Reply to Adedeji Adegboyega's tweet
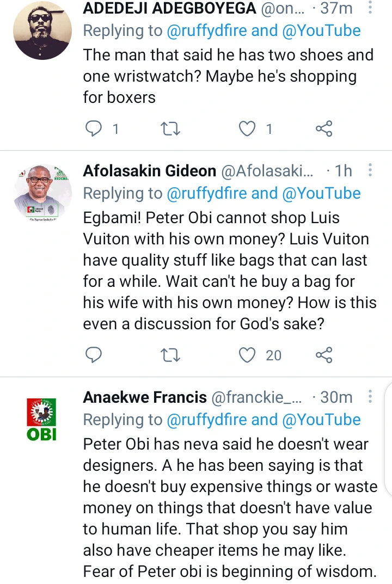The width and height of the screenshot is (392, 584). pyautogui.click(x=94, y=128)
